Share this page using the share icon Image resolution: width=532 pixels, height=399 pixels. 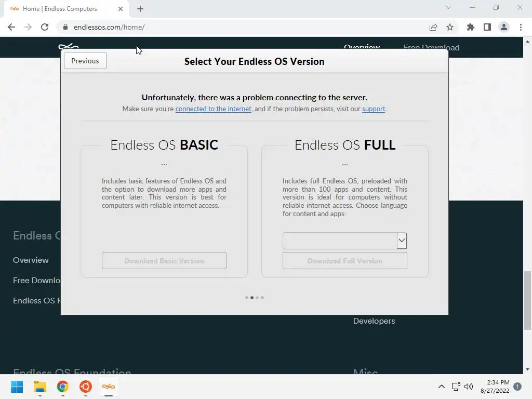click(x=433, y=27)
